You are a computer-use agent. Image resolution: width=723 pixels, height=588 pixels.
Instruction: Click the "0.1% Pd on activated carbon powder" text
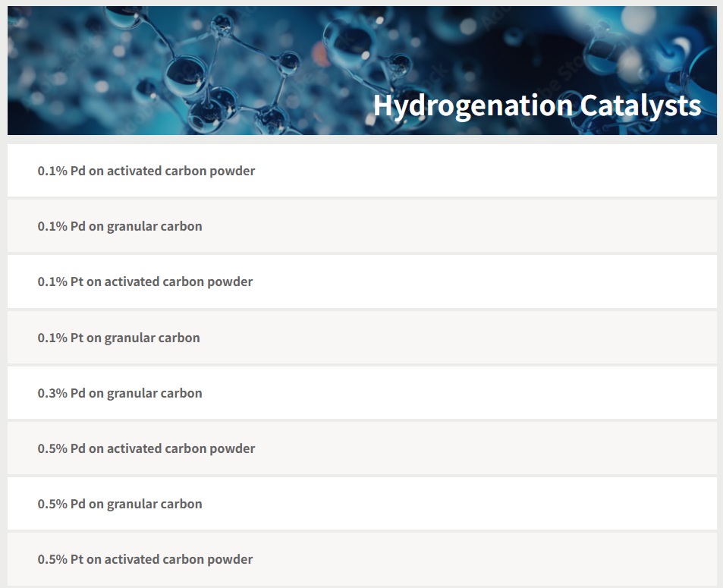click(x=146, y=171)
